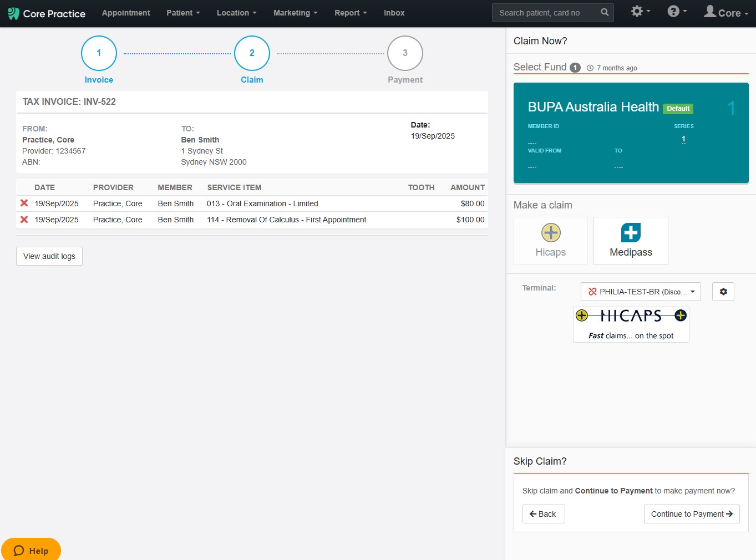Click Sydney NSW 2000 address line
The width and height of the screenshot is (756, 560).
(214, 162)
